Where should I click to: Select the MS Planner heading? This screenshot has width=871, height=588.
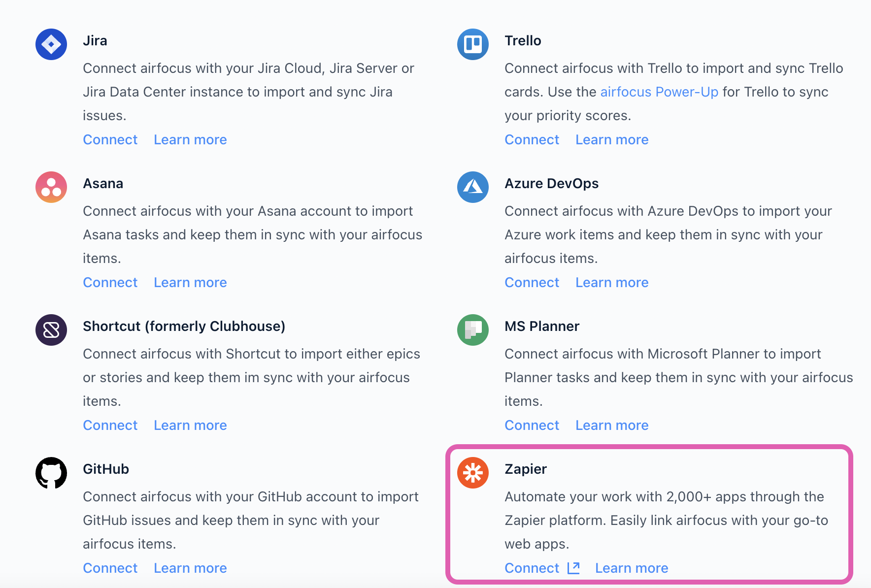click(x=542, y=327)
